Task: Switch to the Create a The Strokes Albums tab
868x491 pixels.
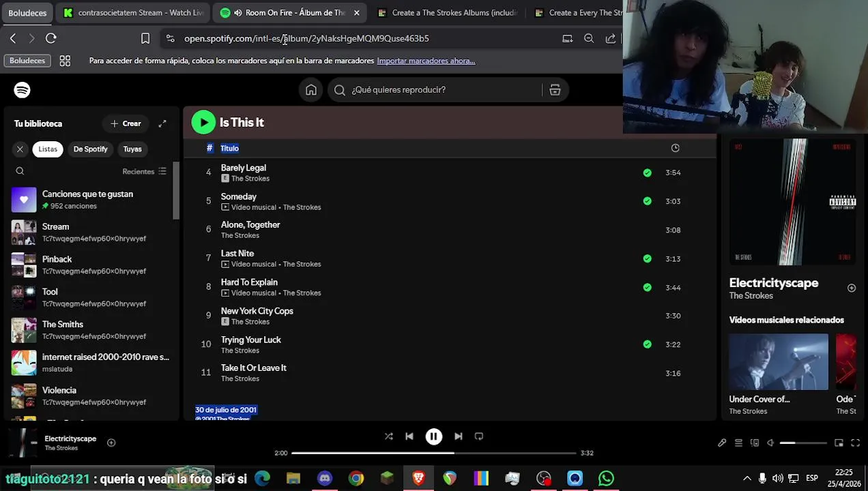Action: coord(448,12)
